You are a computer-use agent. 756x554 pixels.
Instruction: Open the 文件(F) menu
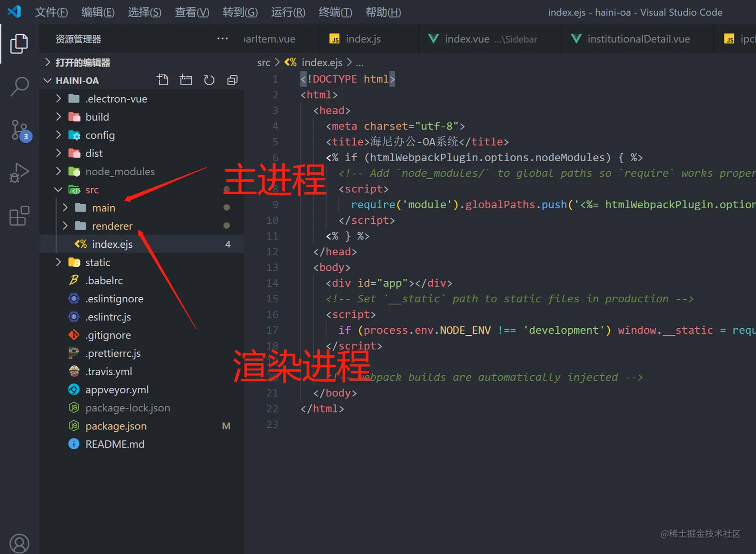(x=51, y=12)
